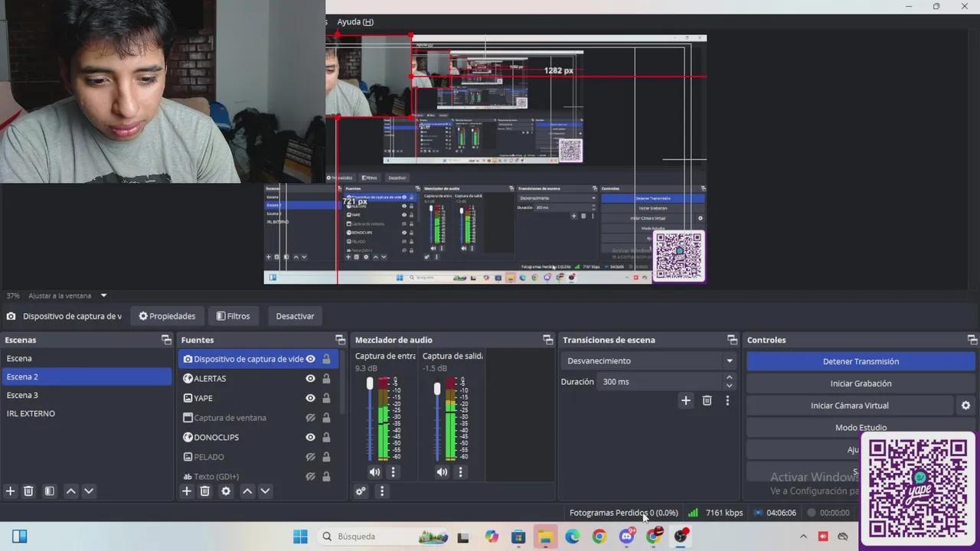Select the Escena 3 scene
Viewport: 980px width, 551px height.
point(87,395)
